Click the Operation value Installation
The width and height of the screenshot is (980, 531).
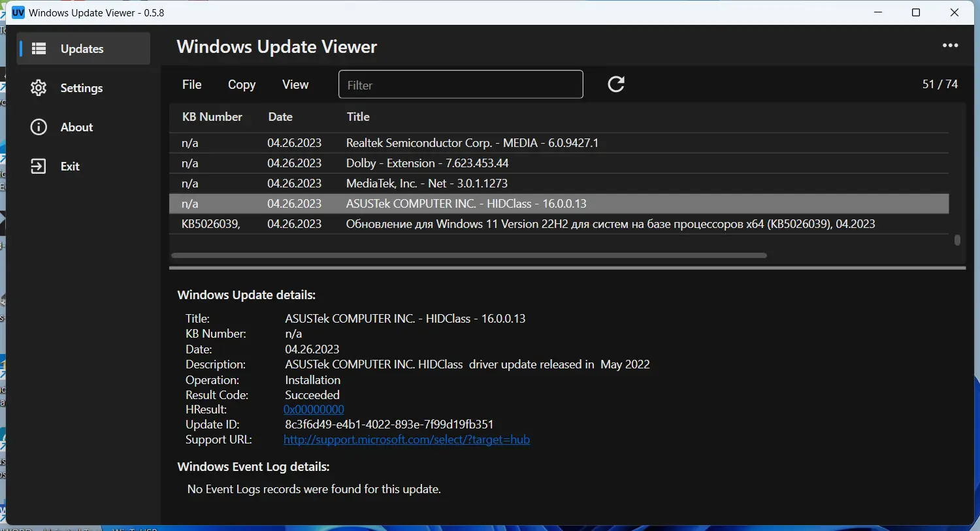coord(313,380)
